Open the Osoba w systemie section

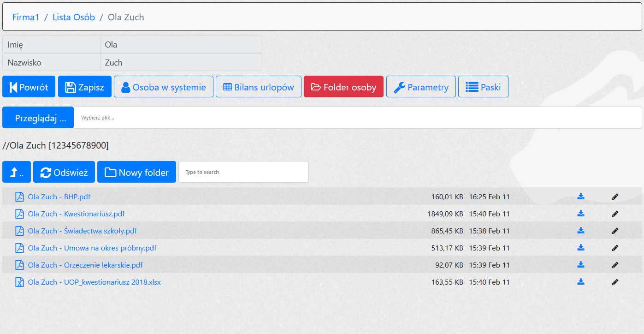click(x=164, y=87)
